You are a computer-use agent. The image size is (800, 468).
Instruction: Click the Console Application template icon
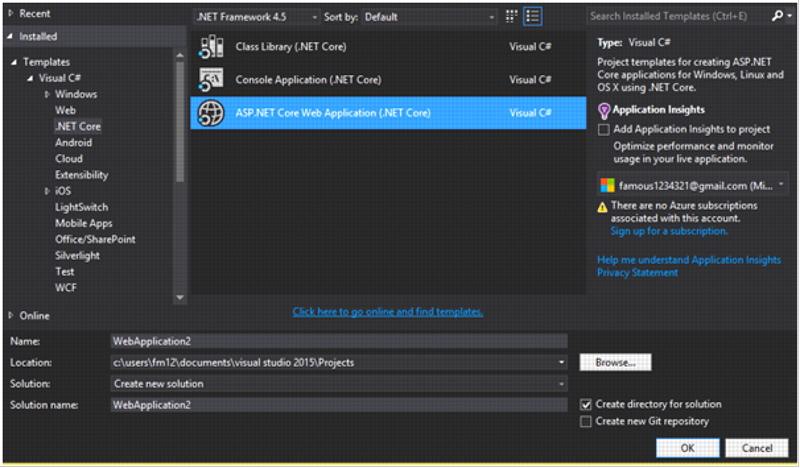coord(211,80)
